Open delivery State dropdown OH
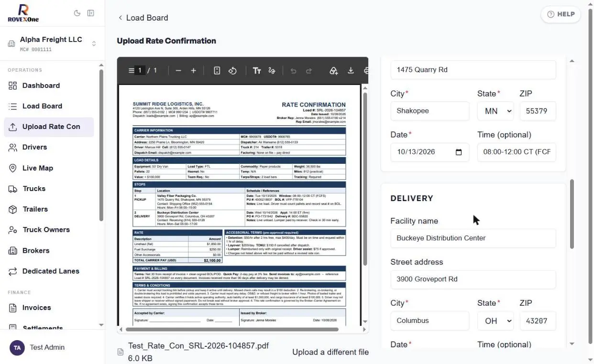This screenshot has height=364, width=594. click(x=495, y=321)
